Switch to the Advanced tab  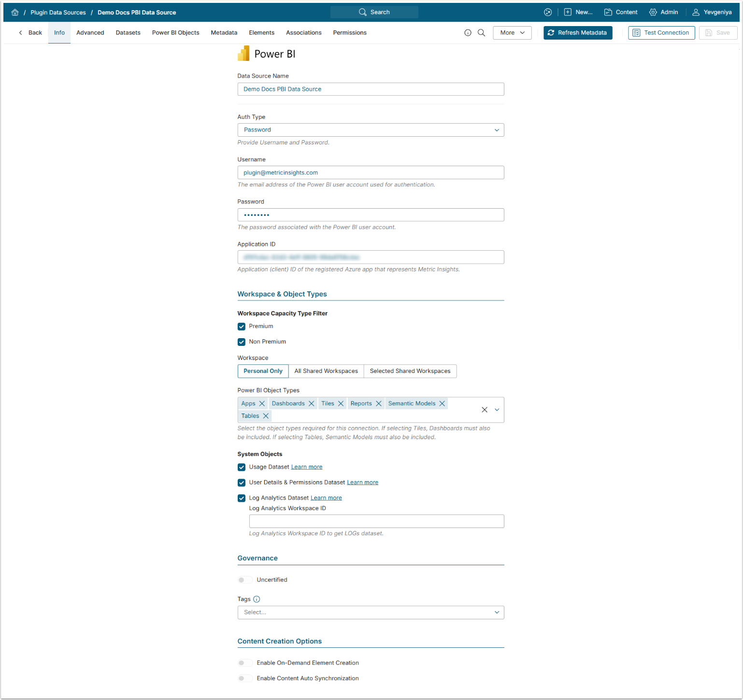coord(90,33)
